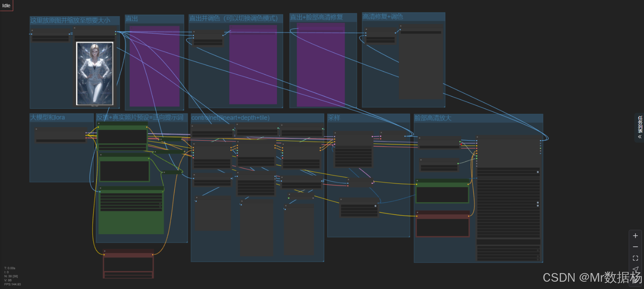The image size is (644, 289).
Task: Select the controlnet(lineart+depth+tile) group title
Action: coord(230,118)
